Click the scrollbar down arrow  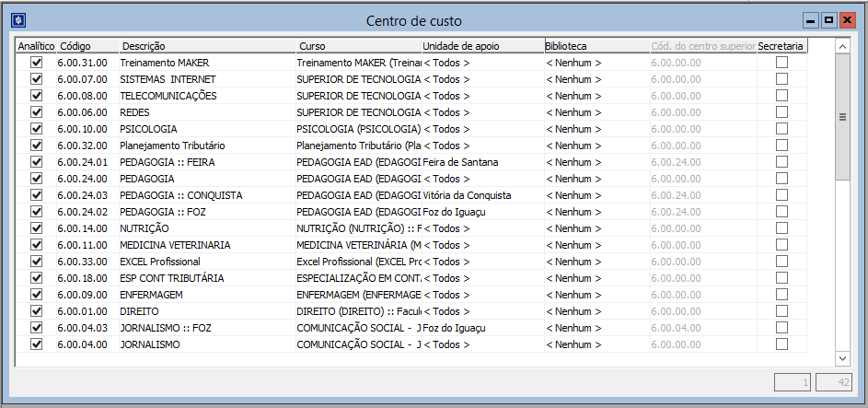point(842,357)
